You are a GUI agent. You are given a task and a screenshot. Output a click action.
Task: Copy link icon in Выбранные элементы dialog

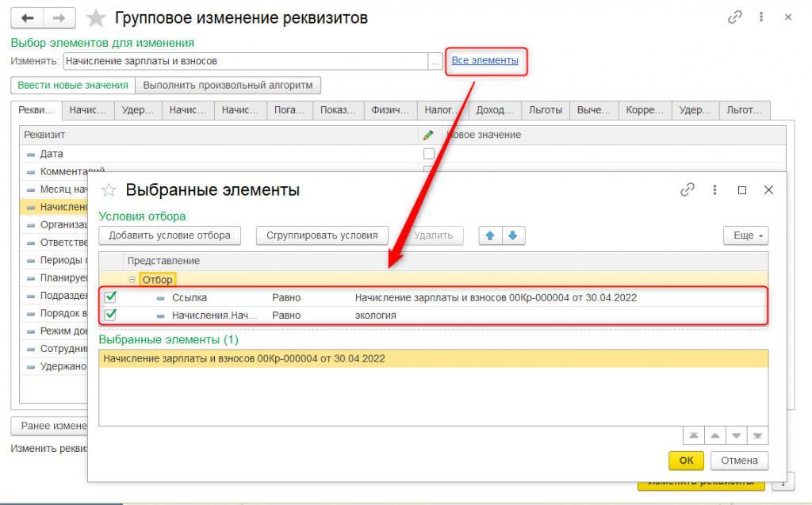[x=688, y=190]
